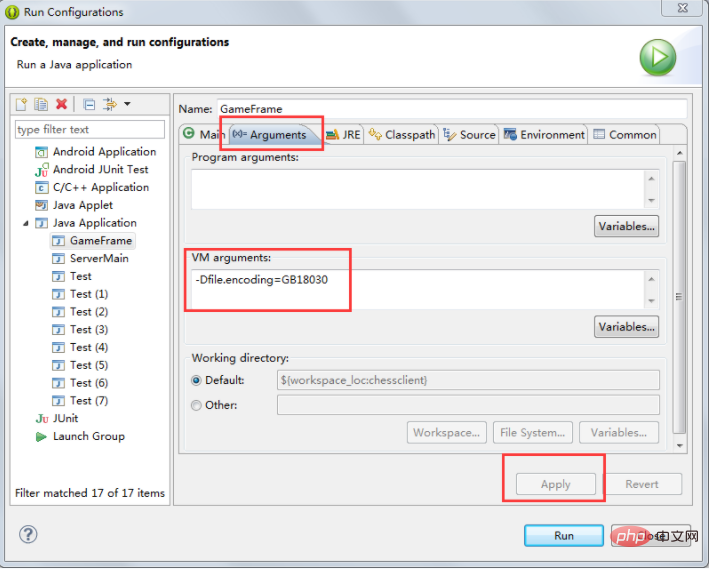Click the type filter text field
709x569 pixels.
[90, 130]
